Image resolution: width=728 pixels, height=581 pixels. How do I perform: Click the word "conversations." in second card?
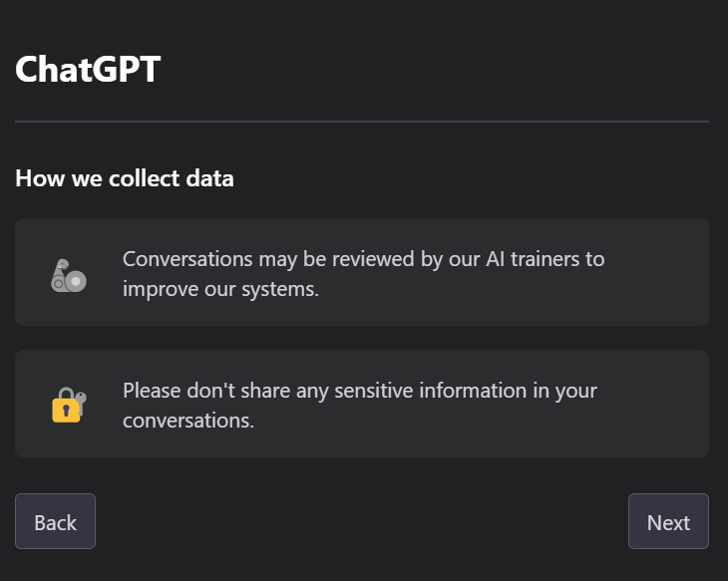188,421
